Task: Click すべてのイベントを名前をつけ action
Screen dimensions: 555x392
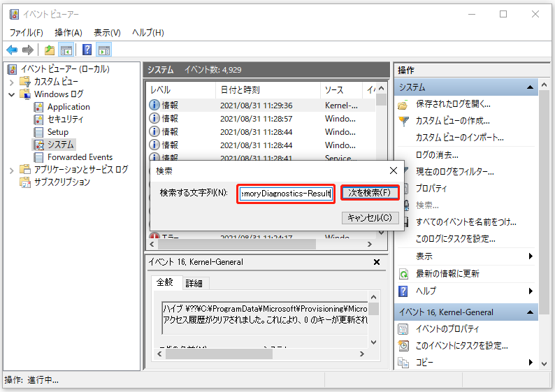Action: click(x=466, y=222)
